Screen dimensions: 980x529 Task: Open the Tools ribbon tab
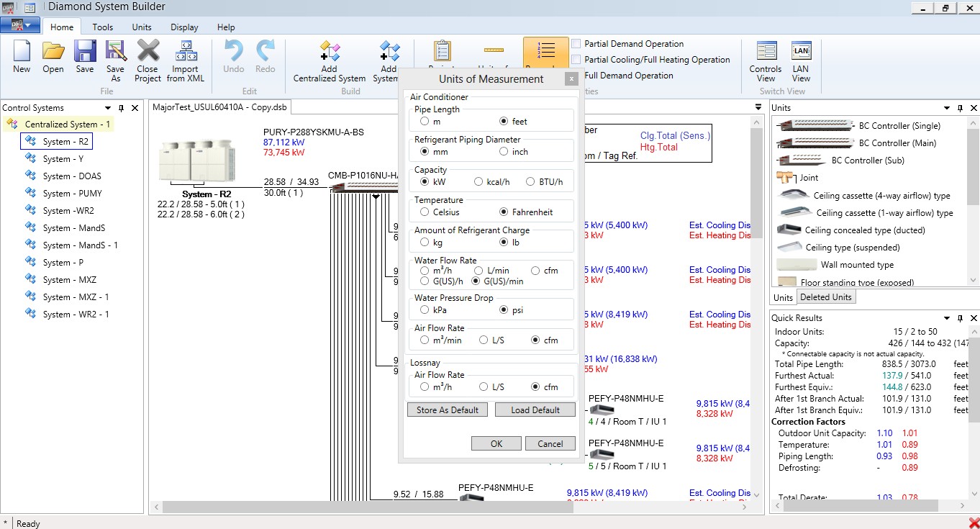coord(103,27)
